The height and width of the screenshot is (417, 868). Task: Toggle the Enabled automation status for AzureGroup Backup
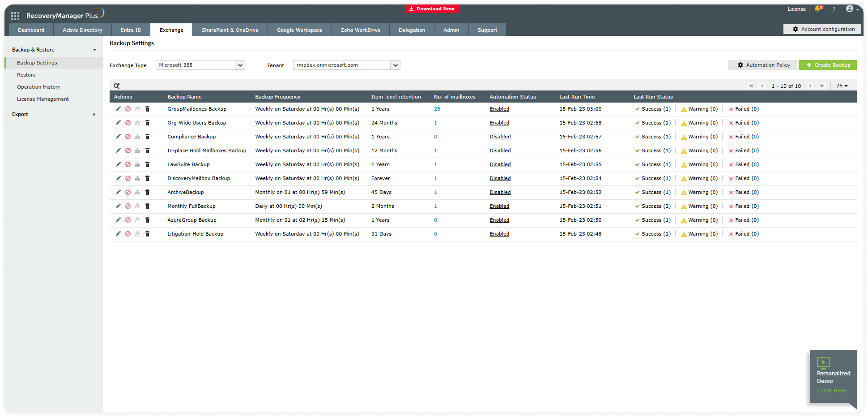coord(499,220)
